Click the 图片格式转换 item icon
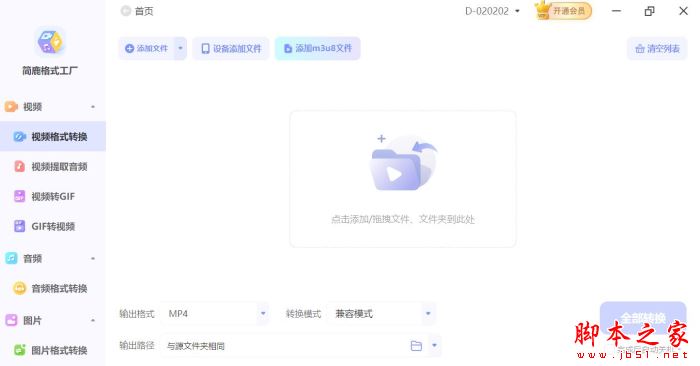This screenshot has width=700, height=366. pos(19,350)
